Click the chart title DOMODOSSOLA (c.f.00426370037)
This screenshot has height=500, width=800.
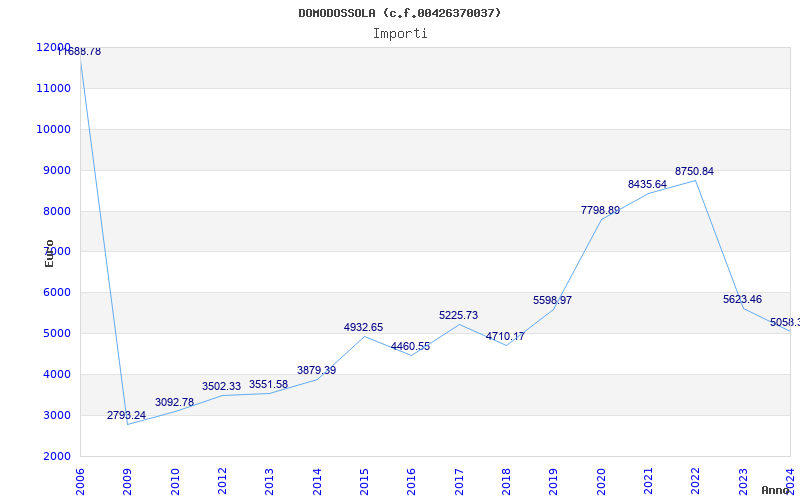(x=399, y=13)
